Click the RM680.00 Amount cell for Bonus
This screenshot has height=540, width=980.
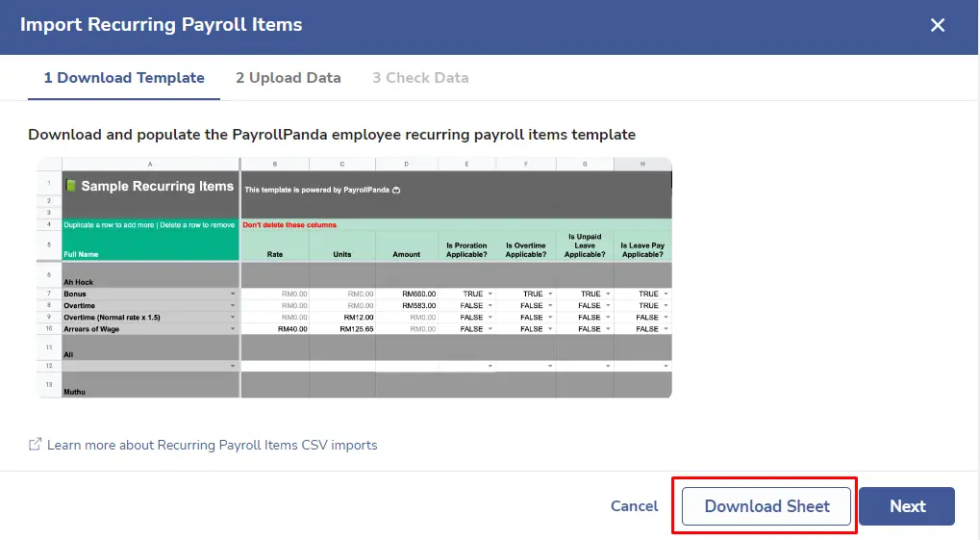click(406, 294)
